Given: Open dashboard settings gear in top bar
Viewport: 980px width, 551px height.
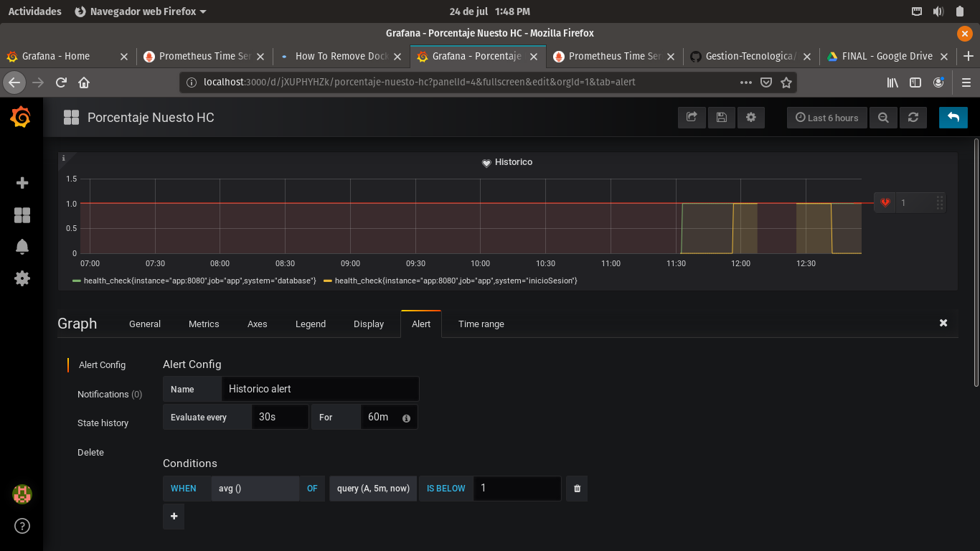Looking at the screenshot, I should pyautogui.click(x=751, y=118).
